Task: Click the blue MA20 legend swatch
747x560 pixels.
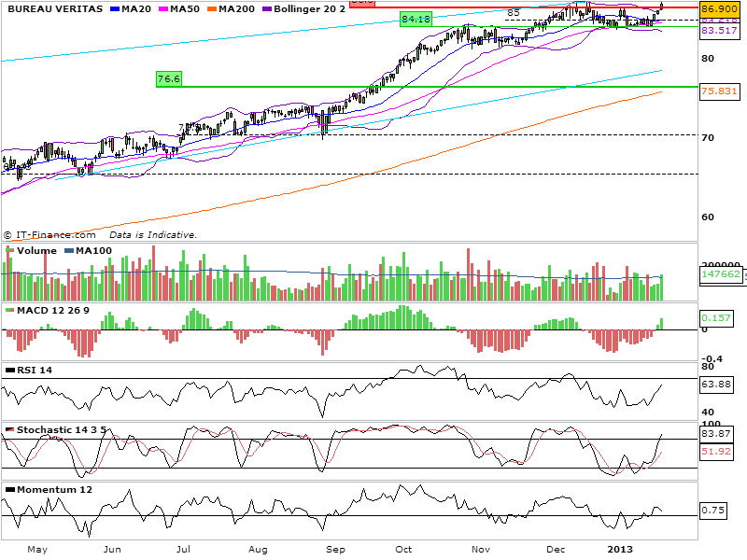Action: 115,9
